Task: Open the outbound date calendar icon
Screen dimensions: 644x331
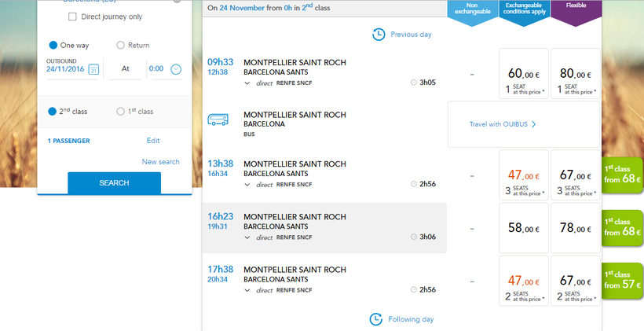Action: pos(93,69)
